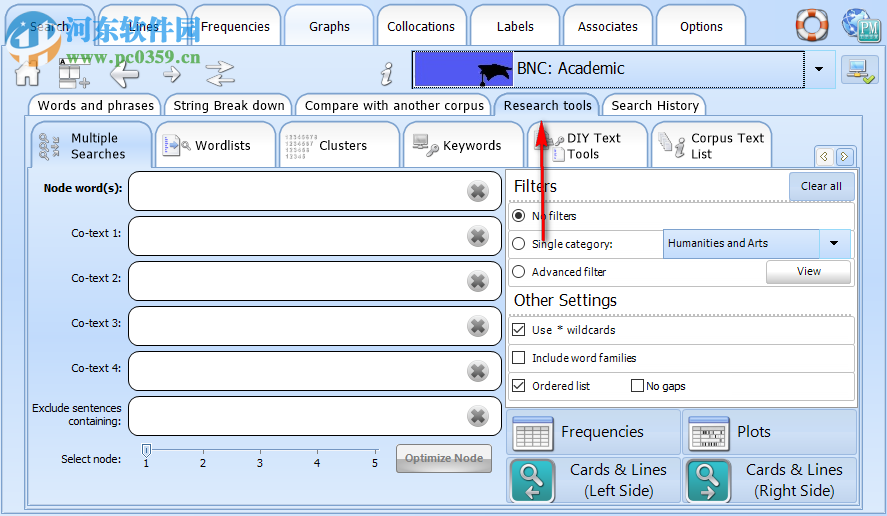Switch to the Labels tab
Screen dimensions: 887x516
coord(515,27)
